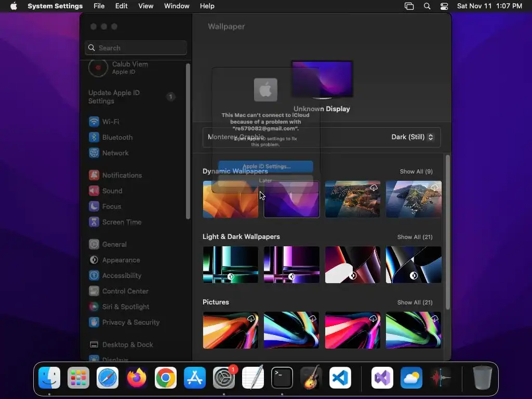The height and width of the screenshot is (399, 532).
Task: Open the System Settings menu
Action: 55,6
